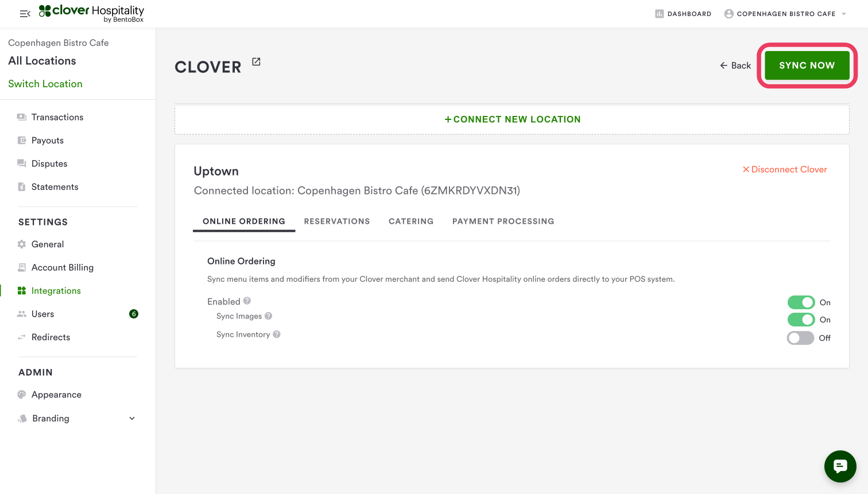Turn on the Sync Inventory toggle

coord(800,338)
